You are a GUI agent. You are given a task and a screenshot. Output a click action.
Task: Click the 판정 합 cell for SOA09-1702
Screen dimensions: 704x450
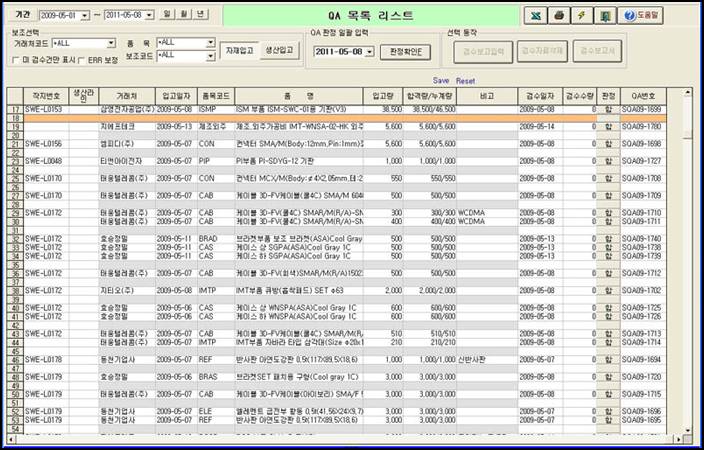[x=608, y=291]
